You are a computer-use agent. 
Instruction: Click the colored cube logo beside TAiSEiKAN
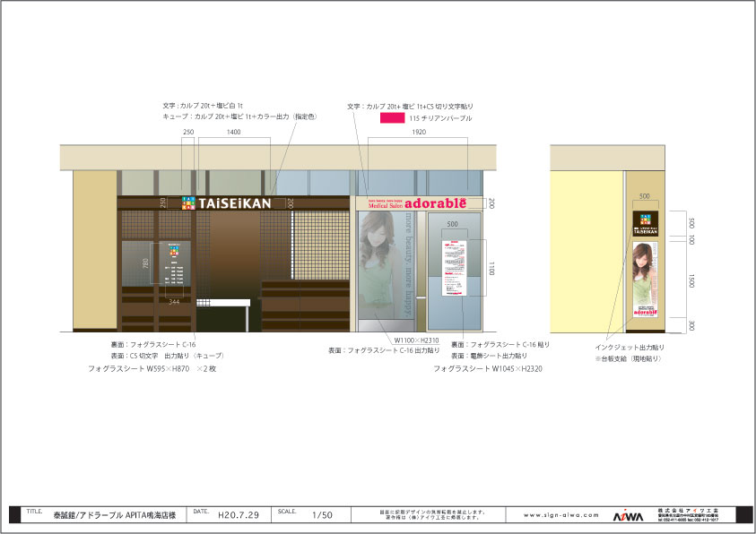pos(188,203)
